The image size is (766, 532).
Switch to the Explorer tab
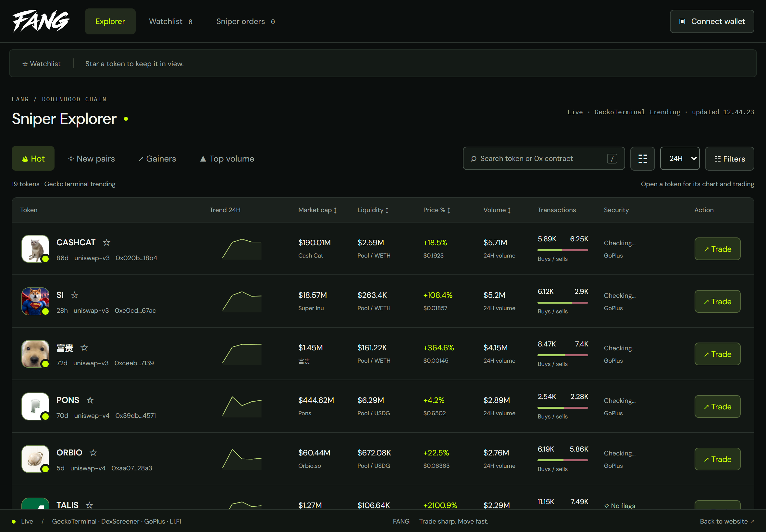point(110,21)
